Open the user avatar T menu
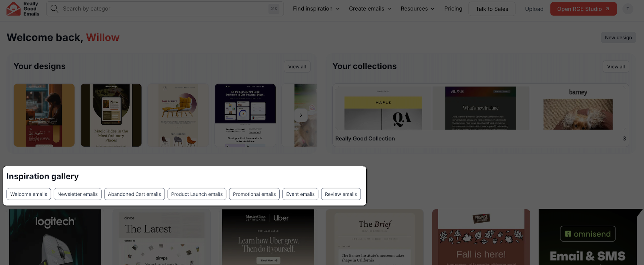The image size is (644, 265). pos(628,9)
